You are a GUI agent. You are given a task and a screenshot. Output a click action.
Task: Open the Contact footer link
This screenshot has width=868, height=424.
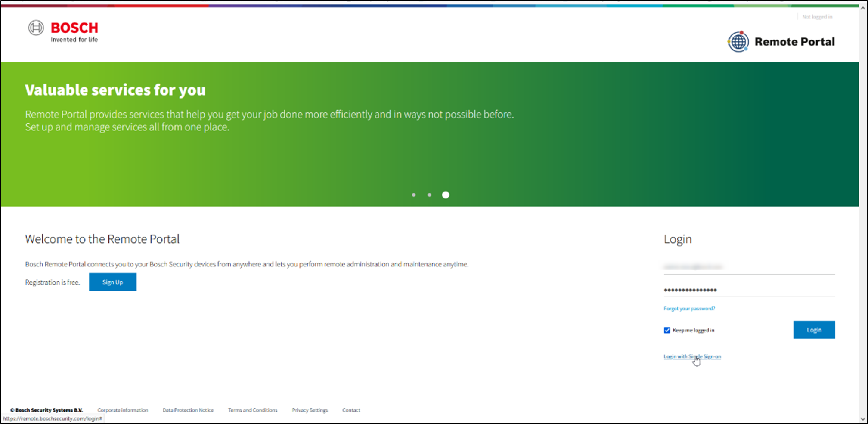351,410
